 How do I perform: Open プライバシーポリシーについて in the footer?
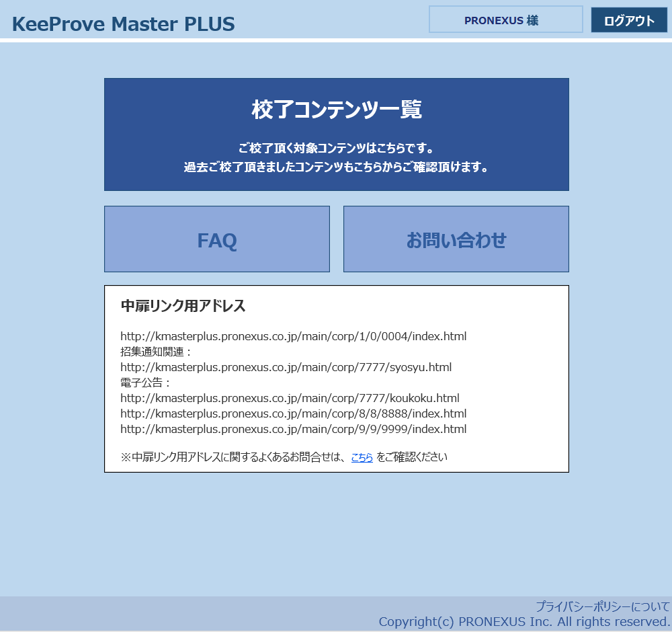coord(603,606)
